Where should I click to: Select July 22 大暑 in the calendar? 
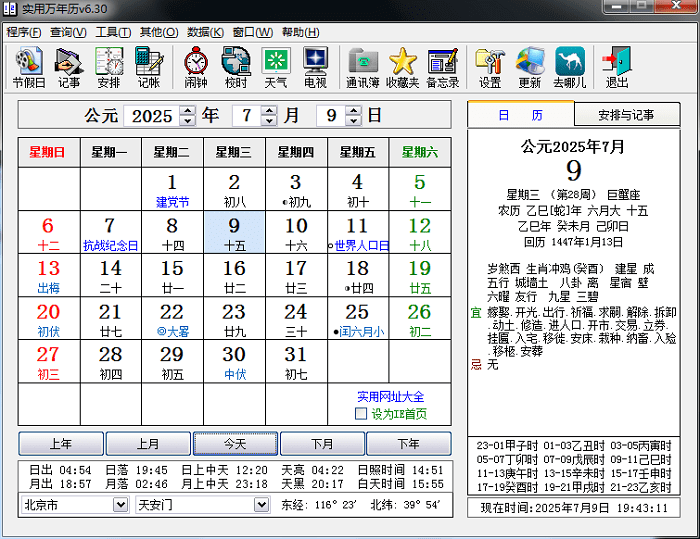[x=172, y=320]
